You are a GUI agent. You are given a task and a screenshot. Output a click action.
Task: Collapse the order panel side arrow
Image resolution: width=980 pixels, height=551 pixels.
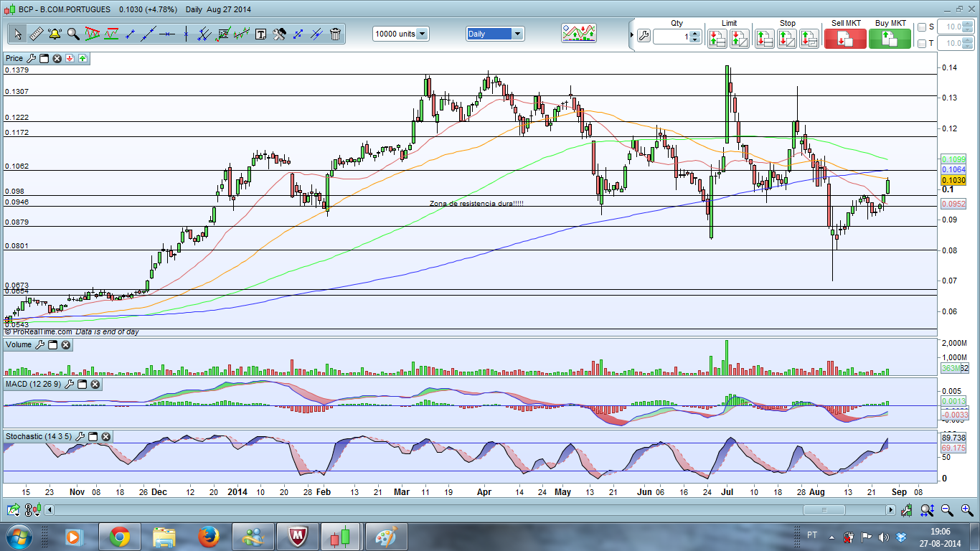click(x=631, y=35)
